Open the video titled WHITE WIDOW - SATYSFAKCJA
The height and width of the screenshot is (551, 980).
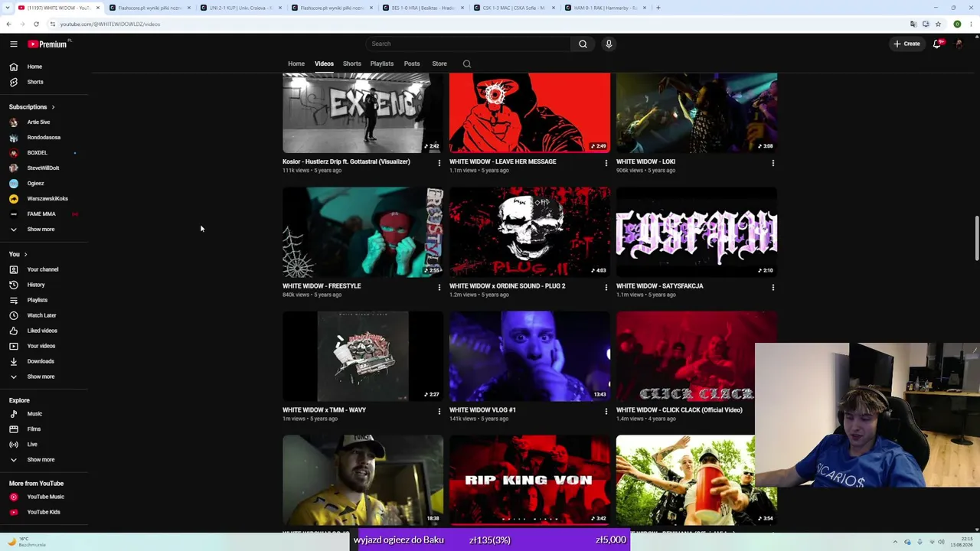pos(660,286)
